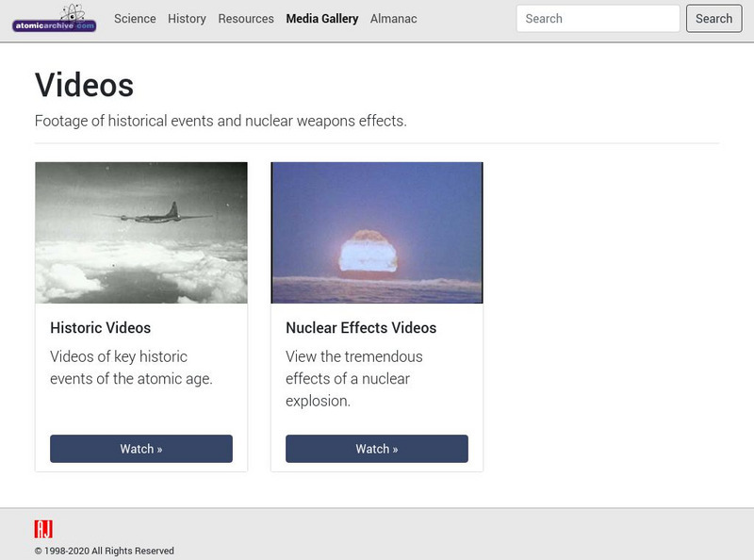Select the copyright notice text in footer
The height and width of the screenshot is (560, 754).
(104, 551)
